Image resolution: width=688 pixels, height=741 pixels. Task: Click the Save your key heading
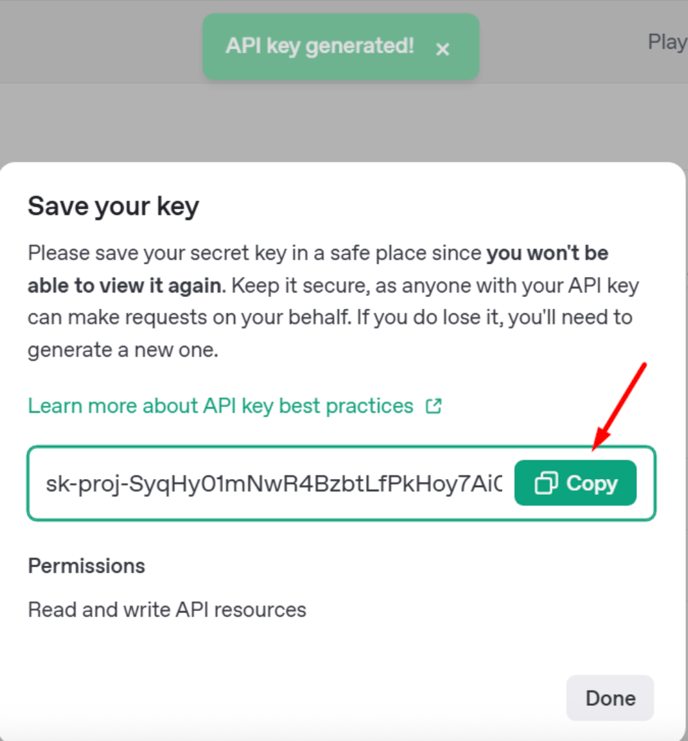[113, 206]
